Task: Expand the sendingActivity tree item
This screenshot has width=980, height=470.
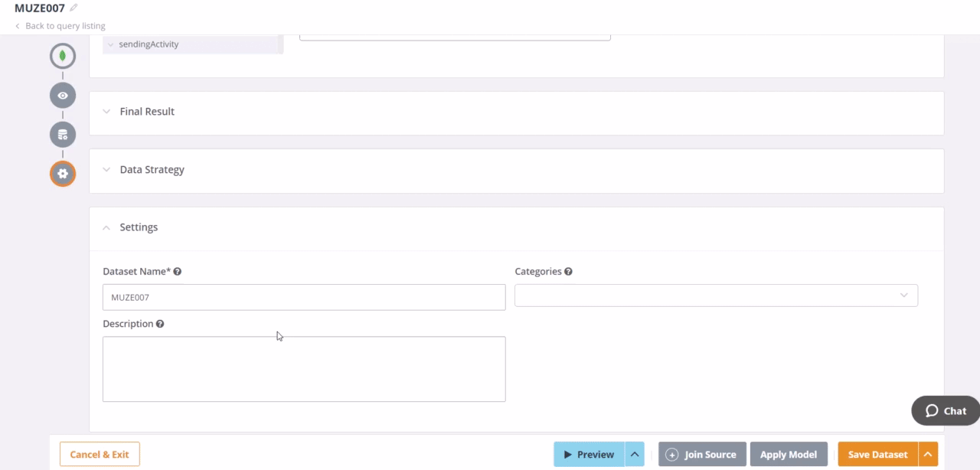Action: pyautogui.click(x=111, y=45)
